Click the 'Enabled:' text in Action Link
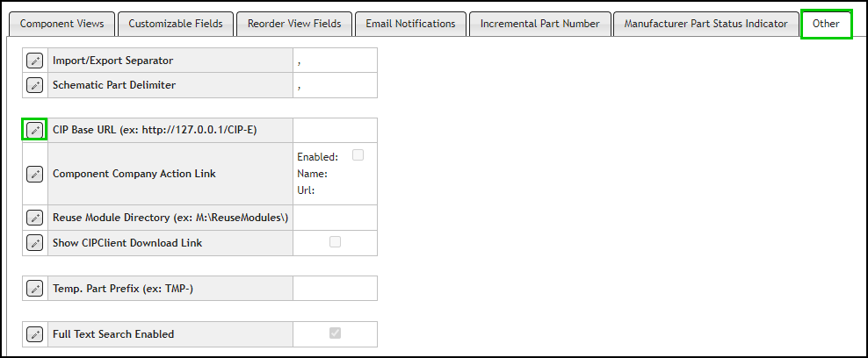Image resolution: width=868 pixels, height=358 pixels. click(318, 157)
